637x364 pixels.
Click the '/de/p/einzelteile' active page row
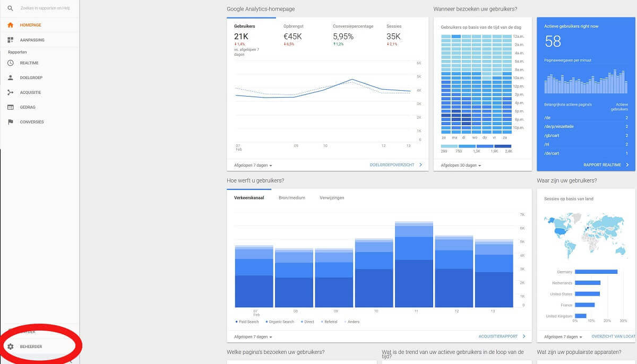[586, 126]
